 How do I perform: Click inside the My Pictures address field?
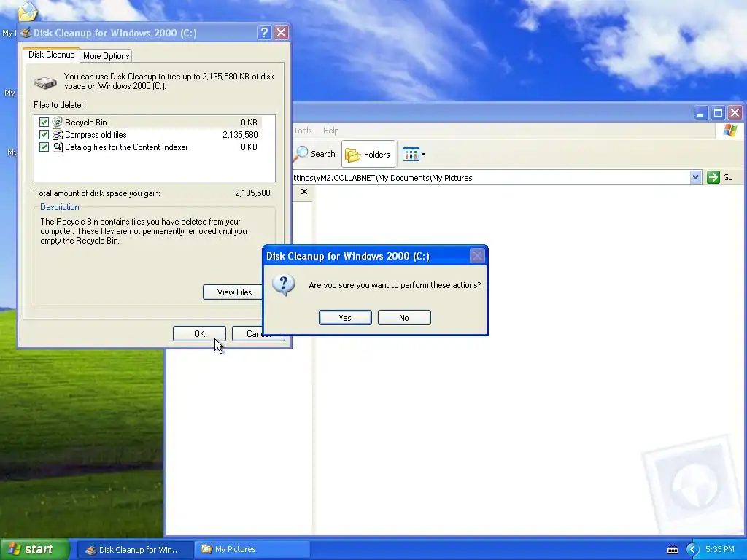click(491, 178)
